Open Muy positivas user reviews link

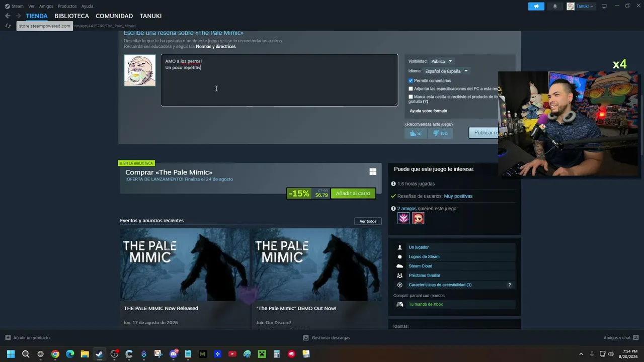pos(458,196)
